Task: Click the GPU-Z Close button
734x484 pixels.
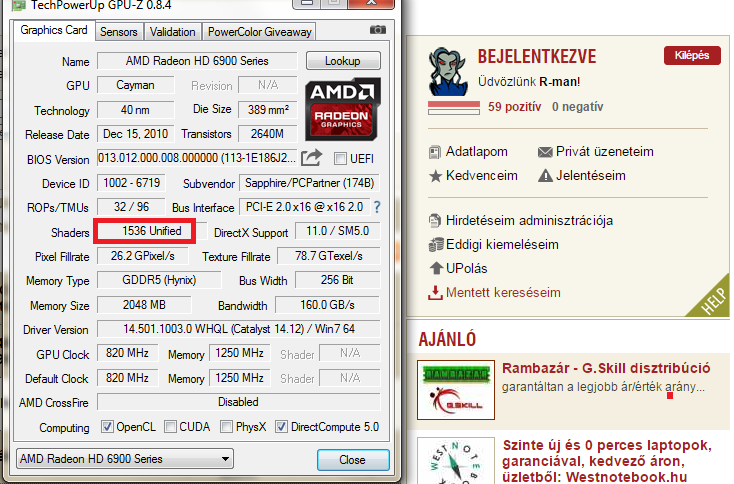Action: [353, 460]
